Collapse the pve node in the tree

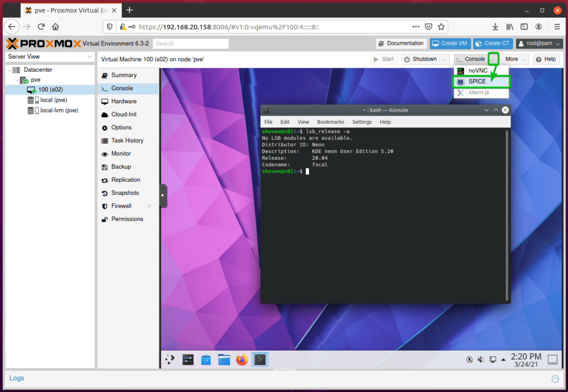coord(16,80)
